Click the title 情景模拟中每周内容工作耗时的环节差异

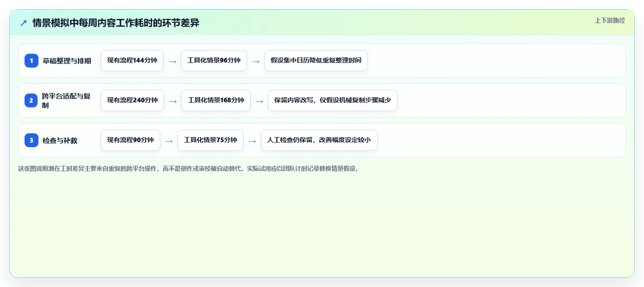point(116,23)
